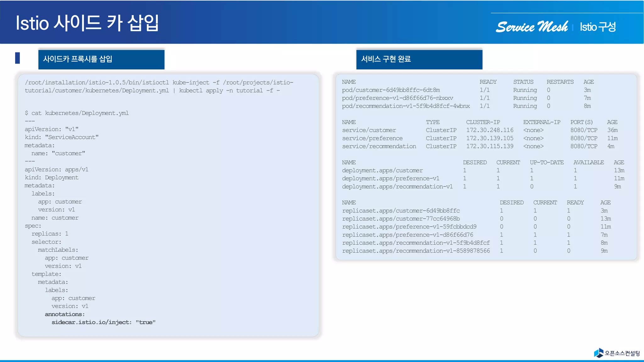Screen dimensions: 644x362
Task: Select the '사이드카 프록시를 삽입' section header
Action: tap(101, 59)
